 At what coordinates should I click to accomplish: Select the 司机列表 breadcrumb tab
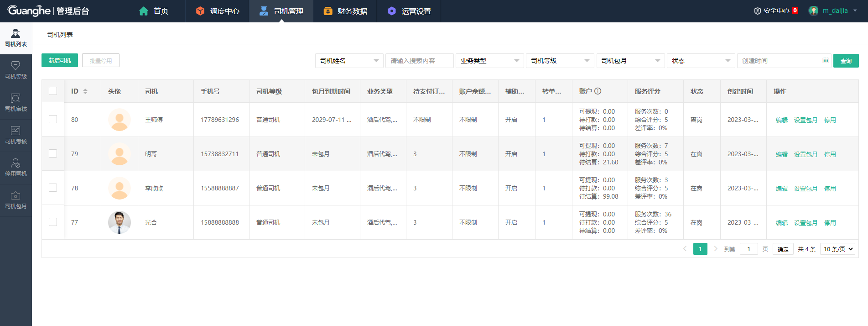[60, 35]
